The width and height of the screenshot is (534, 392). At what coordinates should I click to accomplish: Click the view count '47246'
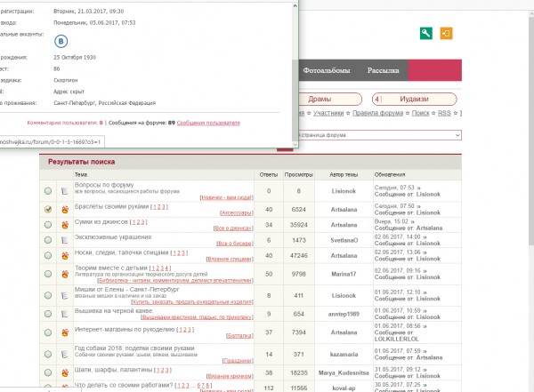(299, 255)
